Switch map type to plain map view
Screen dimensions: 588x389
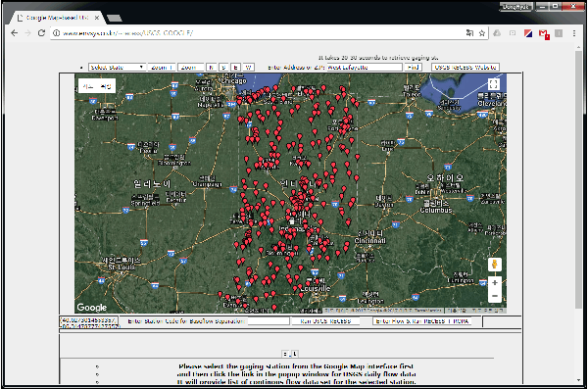pos(88,86)
